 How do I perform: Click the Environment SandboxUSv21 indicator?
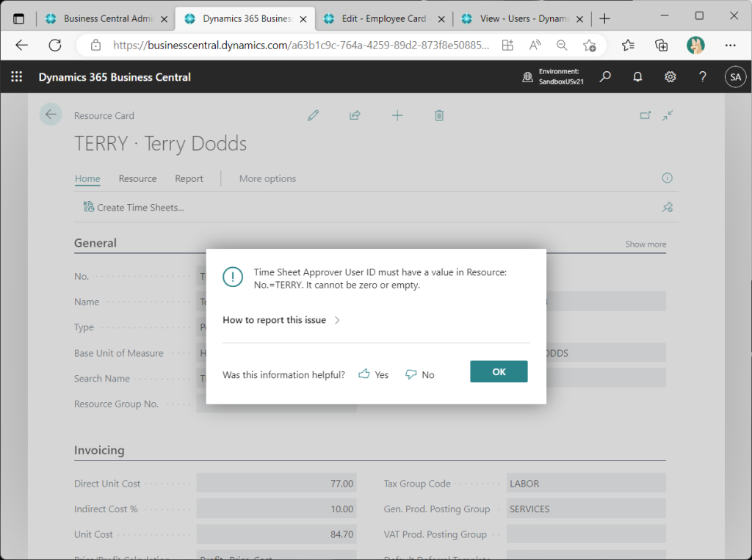[x=553, y=77]
